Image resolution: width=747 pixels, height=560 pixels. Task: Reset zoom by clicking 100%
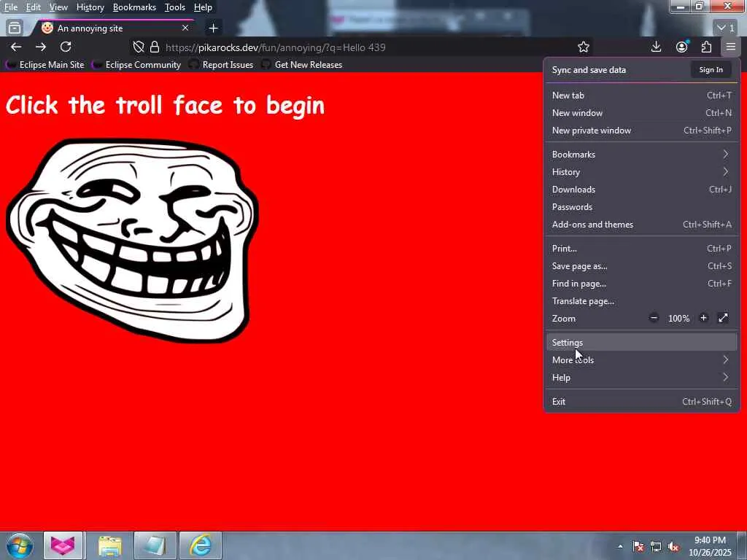point(678,319)
